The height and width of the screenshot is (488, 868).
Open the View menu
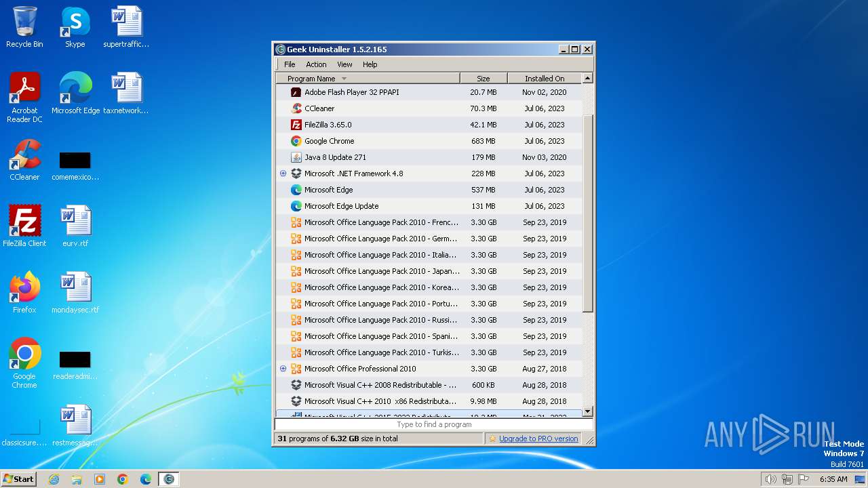[344, 64]
